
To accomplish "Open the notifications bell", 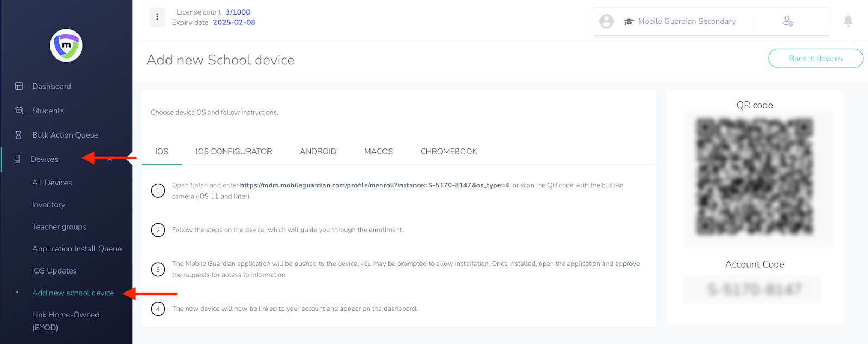I will tap(848, 21).
